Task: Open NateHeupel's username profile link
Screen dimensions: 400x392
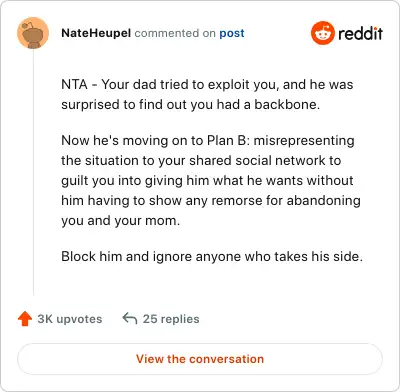Action: coord(96,33)
